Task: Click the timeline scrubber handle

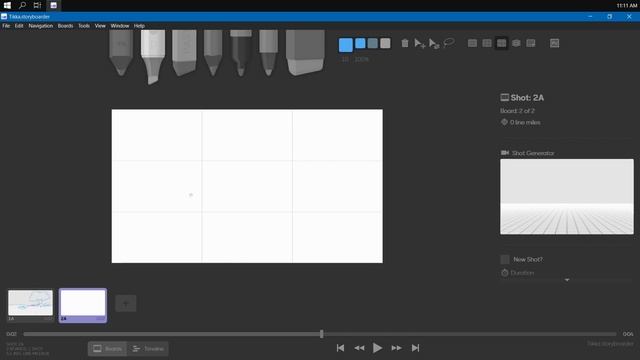Action: click(x=322, y=334)
